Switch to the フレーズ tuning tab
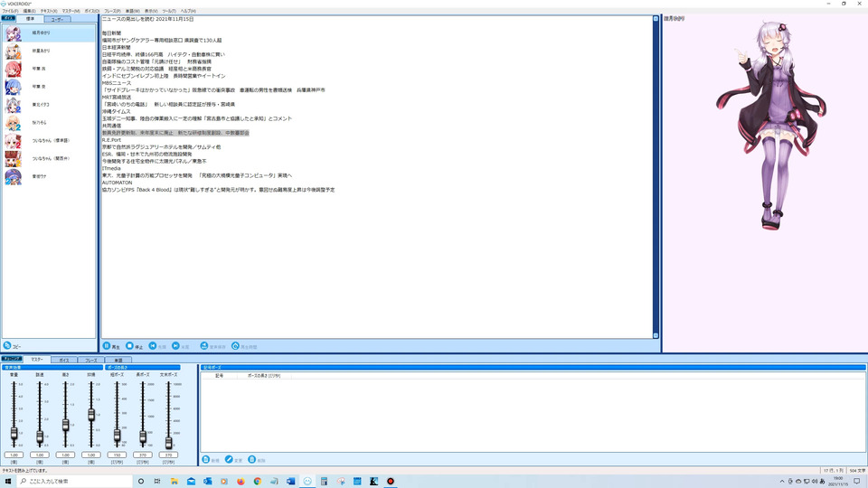868x488 pixels. coord(91,361)
